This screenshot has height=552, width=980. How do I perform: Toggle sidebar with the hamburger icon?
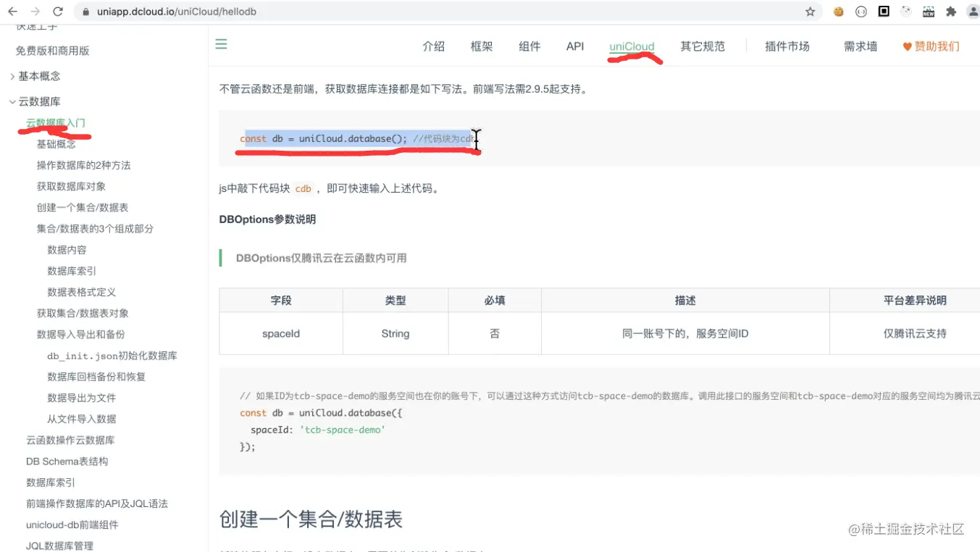coord(222,44)
